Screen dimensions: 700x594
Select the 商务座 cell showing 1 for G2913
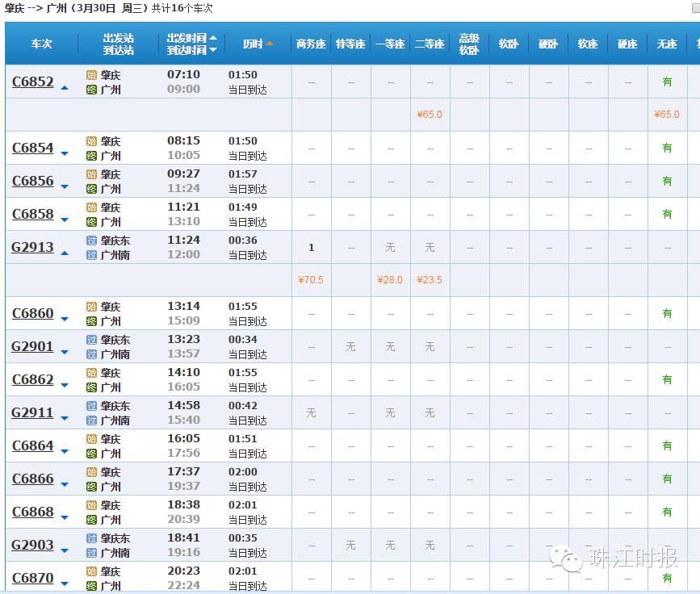tap(311, 247)
